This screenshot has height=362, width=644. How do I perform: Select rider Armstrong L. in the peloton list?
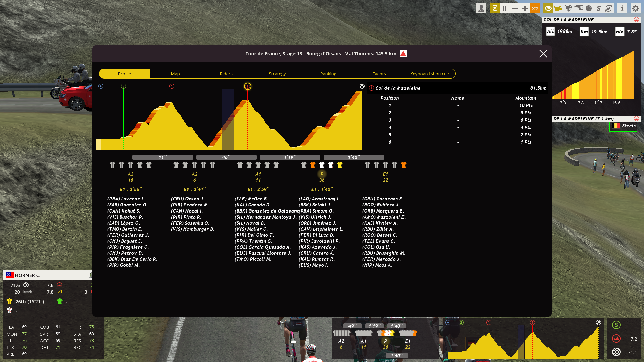pyautogui.click(x=320, y=199)
